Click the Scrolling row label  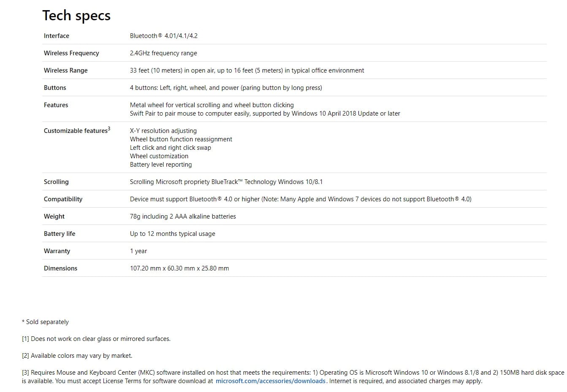click(x=56, y=182)
